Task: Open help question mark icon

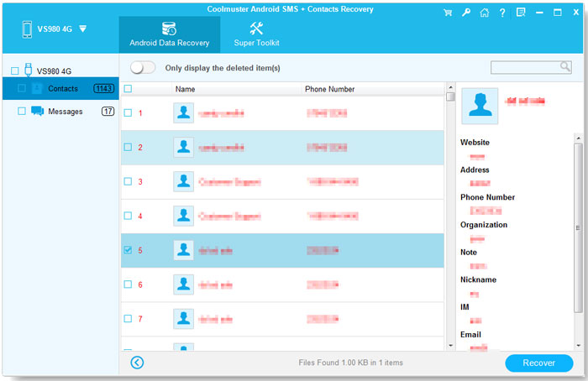Action: pos(502,13)
